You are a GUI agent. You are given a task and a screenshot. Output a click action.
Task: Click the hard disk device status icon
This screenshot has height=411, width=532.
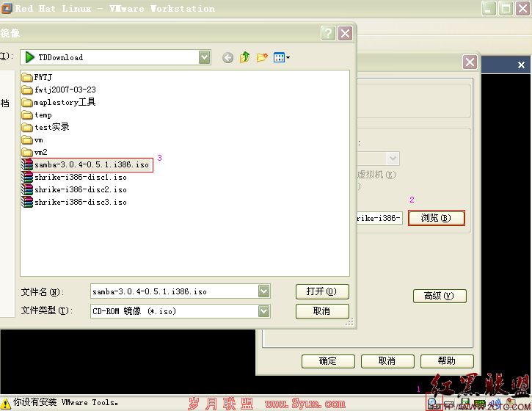[449, 405]
